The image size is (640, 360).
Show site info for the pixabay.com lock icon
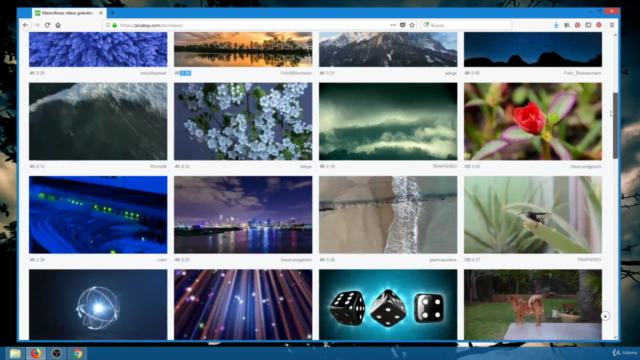point(115,25)
